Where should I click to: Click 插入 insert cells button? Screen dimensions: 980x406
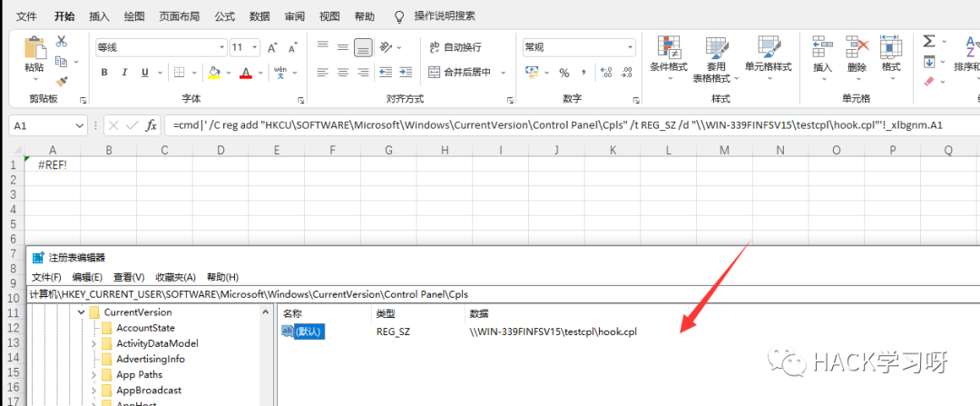822,57
